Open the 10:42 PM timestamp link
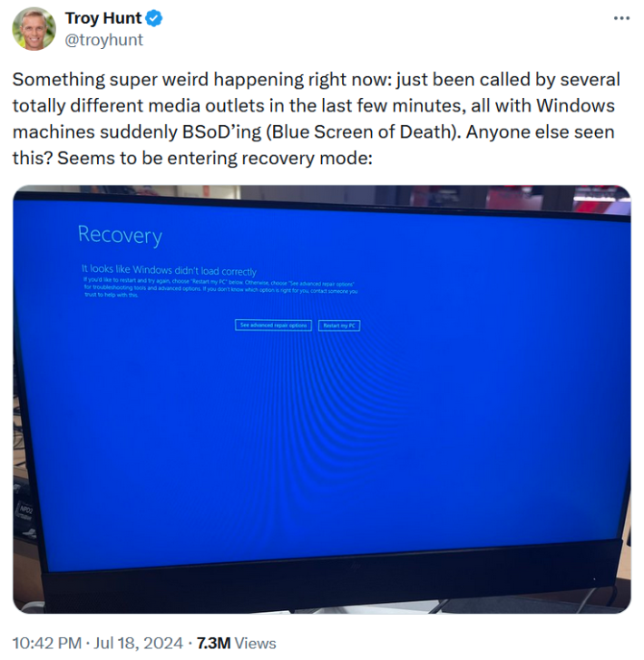 [x=47, y=643]
